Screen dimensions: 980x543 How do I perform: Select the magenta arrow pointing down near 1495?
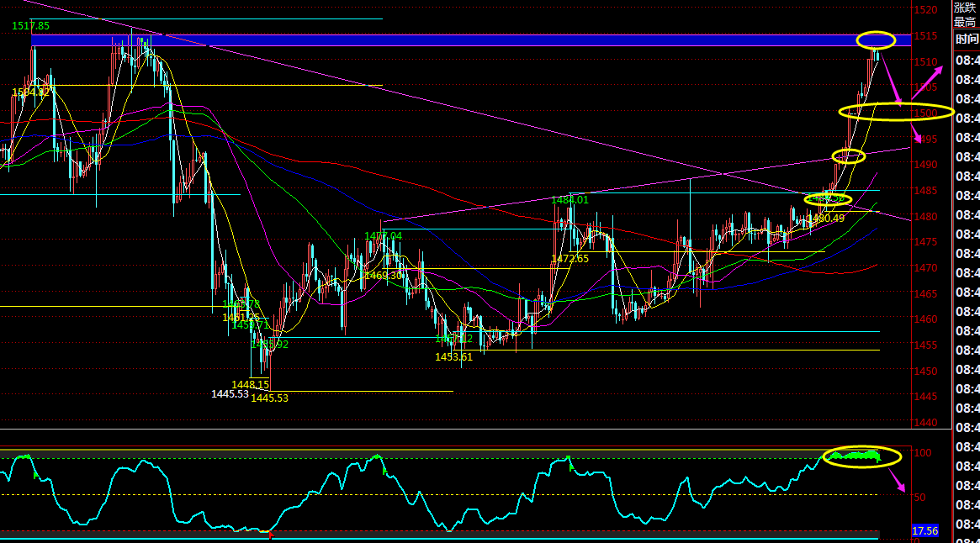pos(914,133)
